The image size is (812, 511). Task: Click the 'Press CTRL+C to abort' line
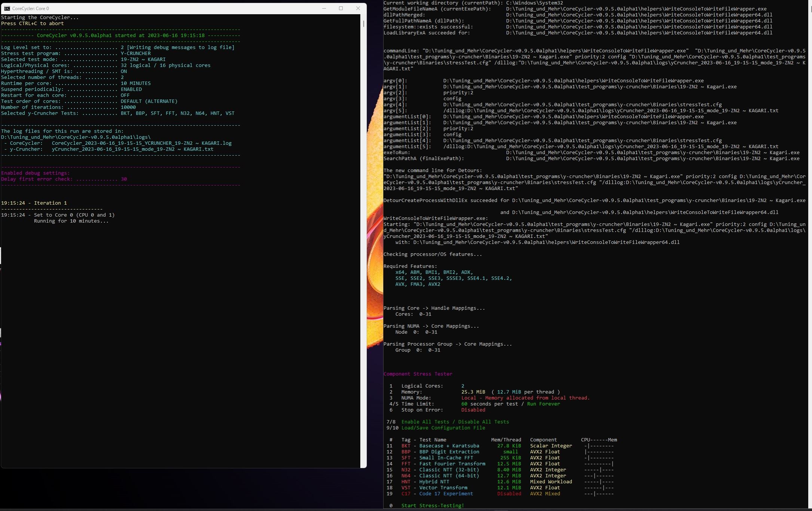click(33, 23)
